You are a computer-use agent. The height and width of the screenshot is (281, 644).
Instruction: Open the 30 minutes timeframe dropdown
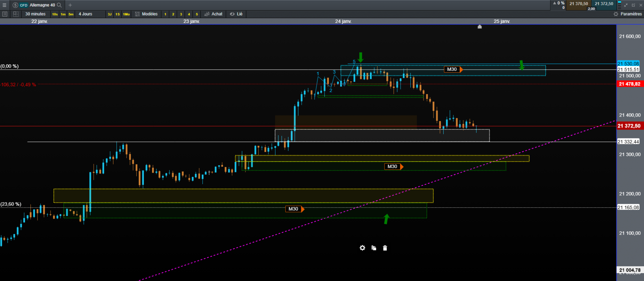pos(35,14)
